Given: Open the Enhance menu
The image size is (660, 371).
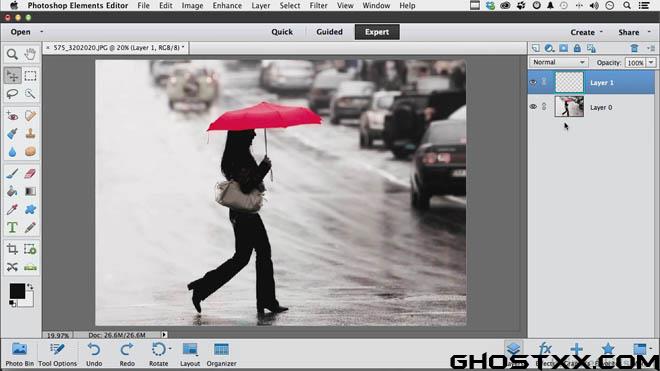Looking at the screenshot, I should [x=227, y=5].
